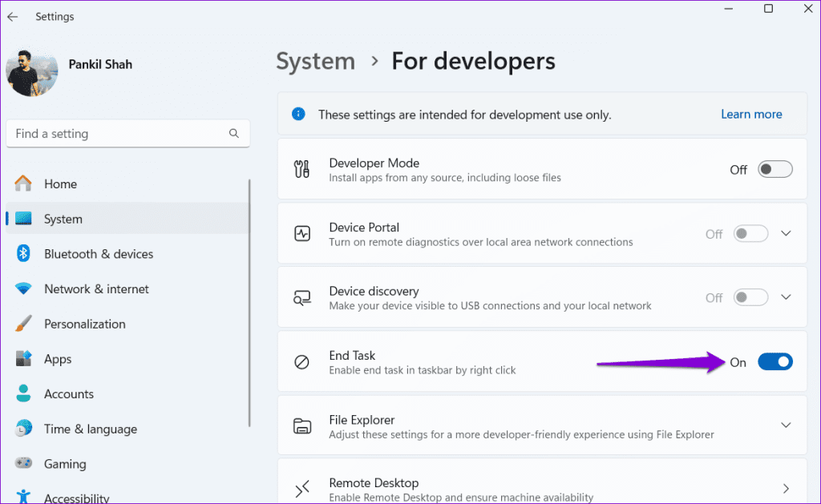
Task: Expand the File Explorer settings section
Action: tap(786, 425)
